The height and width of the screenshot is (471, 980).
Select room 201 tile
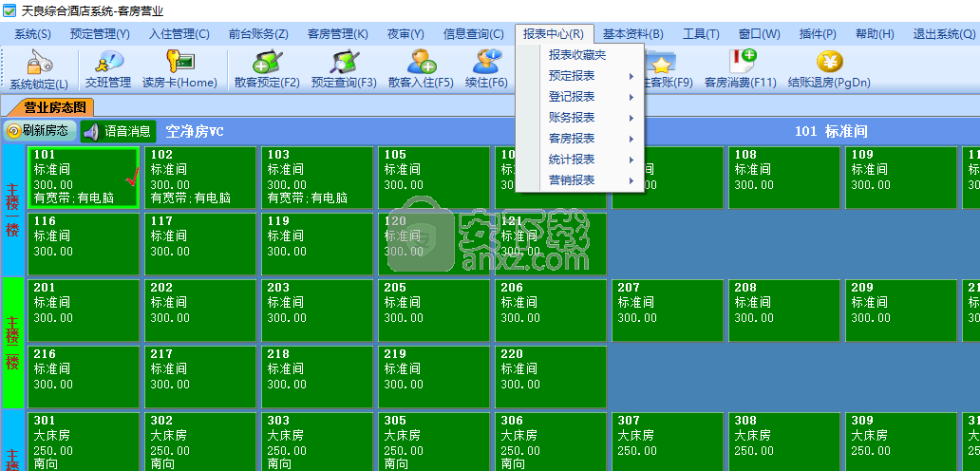pyautogui.click(x=84, y=311)
